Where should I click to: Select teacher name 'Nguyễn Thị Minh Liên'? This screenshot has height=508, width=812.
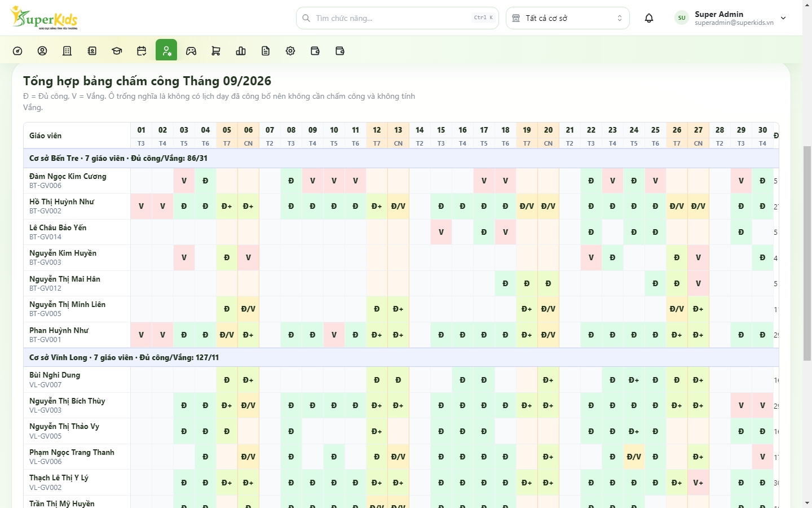pyautogui.click(x=67, y=304)
